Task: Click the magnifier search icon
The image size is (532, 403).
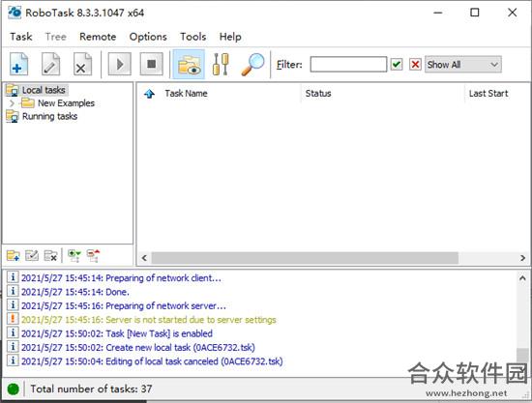Action: tap(252, 64)
